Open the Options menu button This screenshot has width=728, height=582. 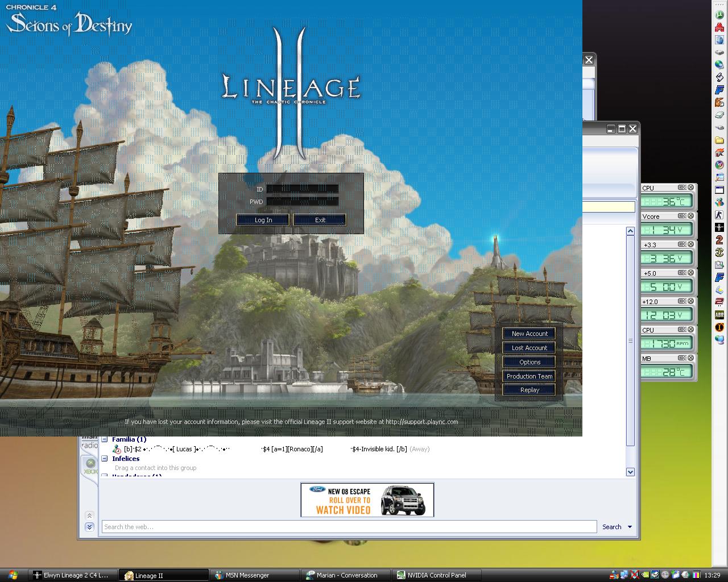[530, 362]
